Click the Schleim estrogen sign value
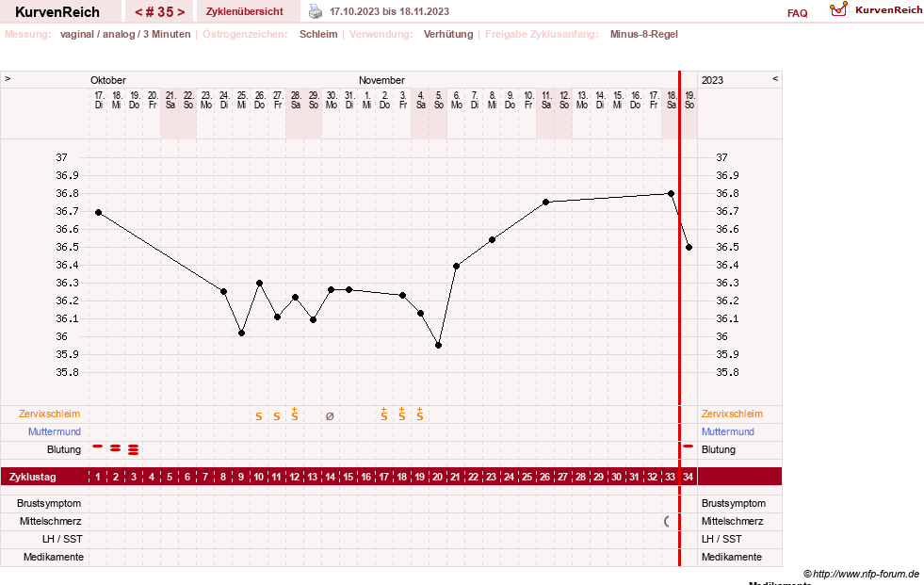 [x=318, y=34]
